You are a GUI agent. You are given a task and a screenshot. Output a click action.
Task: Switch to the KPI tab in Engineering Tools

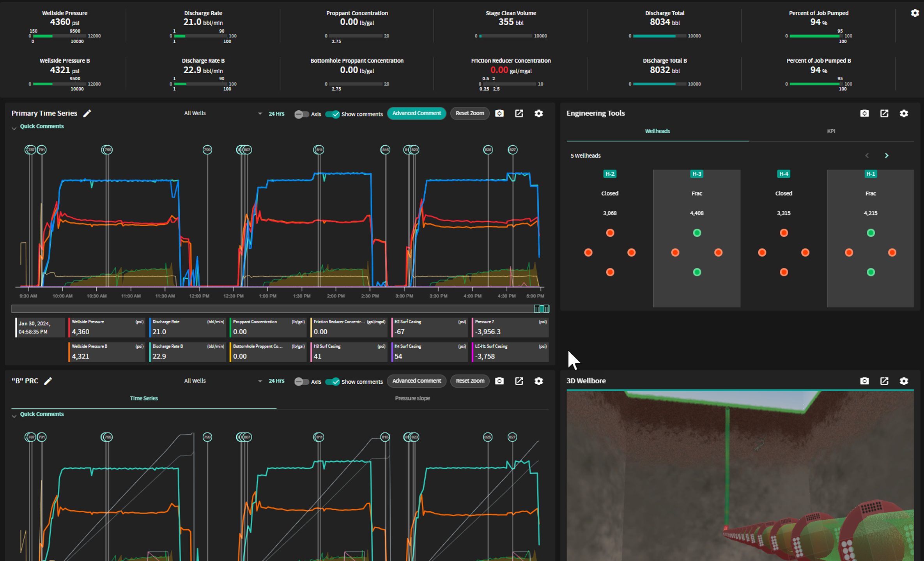pyautogui.click(x=831, y=131)
